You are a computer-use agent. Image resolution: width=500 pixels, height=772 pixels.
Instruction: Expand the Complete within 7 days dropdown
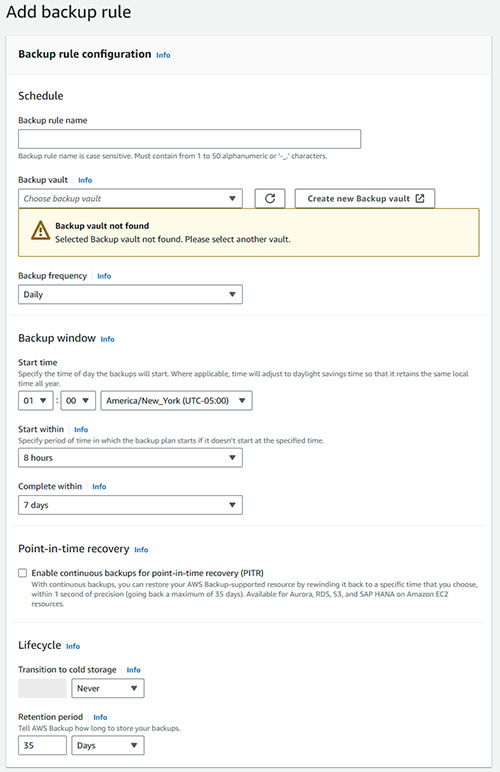tap(130, 505)
